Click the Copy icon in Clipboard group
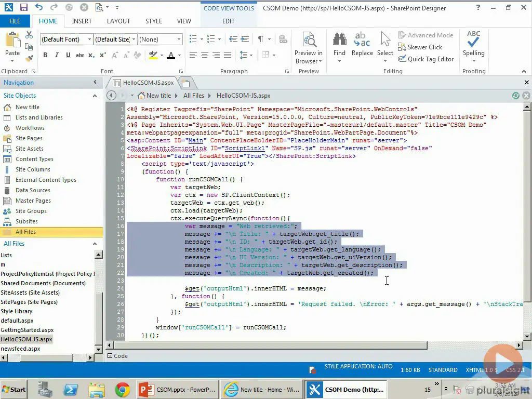The image size is (532, 399). [x=29, y=47]
